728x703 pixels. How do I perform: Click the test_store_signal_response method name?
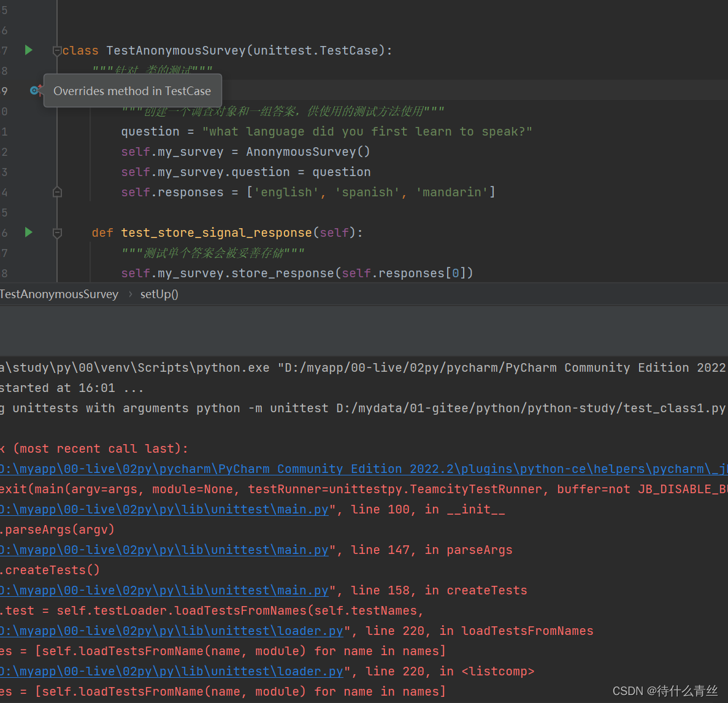[217, 232]
